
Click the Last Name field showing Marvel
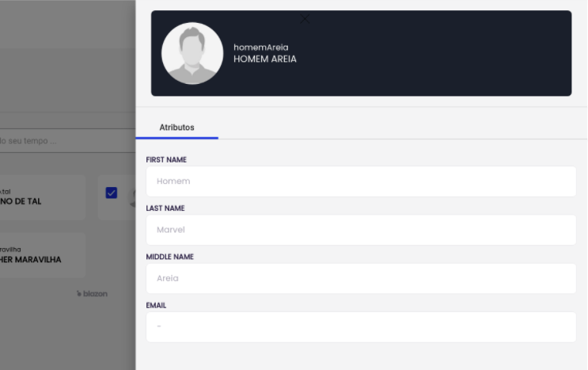pyautogui.click(x=361, y=230)
